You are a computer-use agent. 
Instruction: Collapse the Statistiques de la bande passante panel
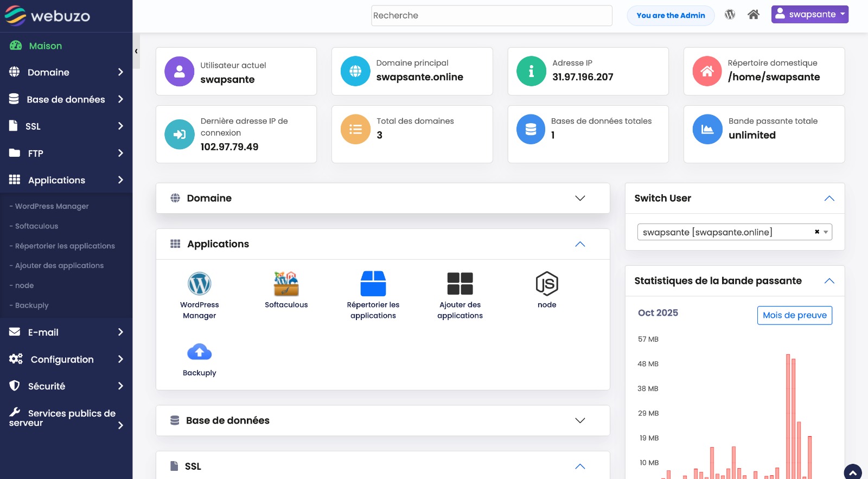click(x=829, y=281)
